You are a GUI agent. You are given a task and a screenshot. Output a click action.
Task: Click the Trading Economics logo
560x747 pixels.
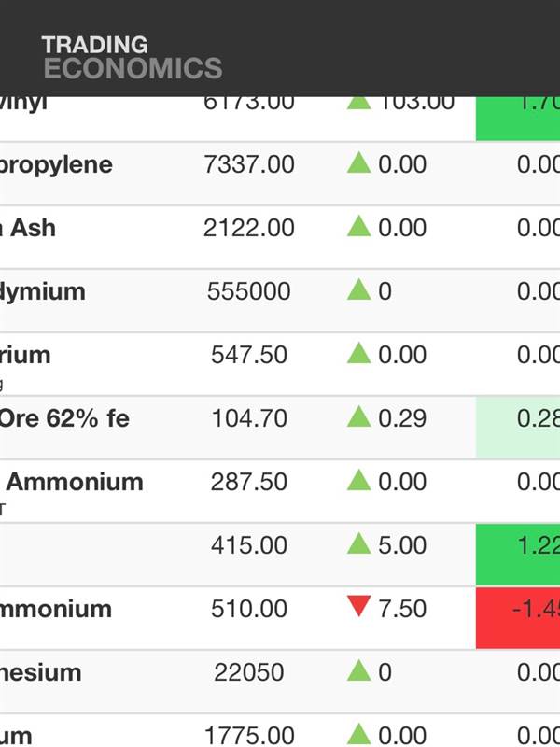[x=132, y=57]
